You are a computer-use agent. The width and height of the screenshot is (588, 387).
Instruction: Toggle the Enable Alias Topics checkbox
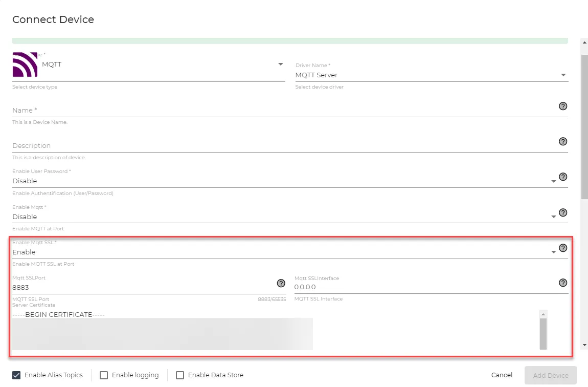pos(16,375)
